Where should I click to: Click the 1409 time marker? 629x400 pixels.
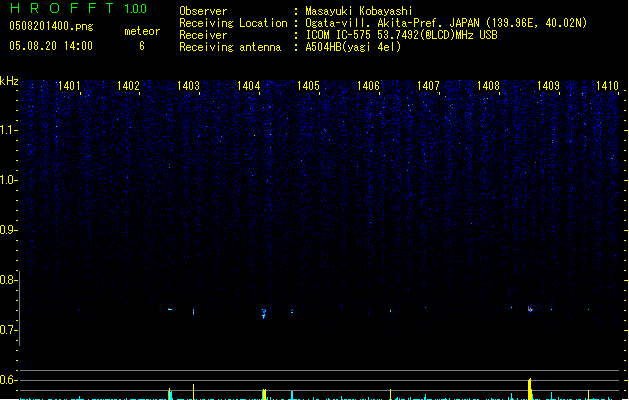click(548, 85)
